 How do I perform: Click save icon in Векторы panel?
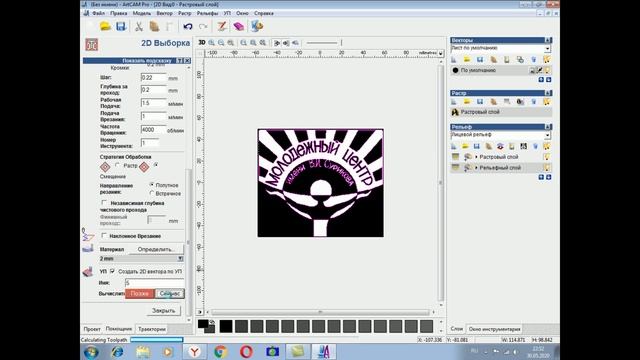[480, 60]
